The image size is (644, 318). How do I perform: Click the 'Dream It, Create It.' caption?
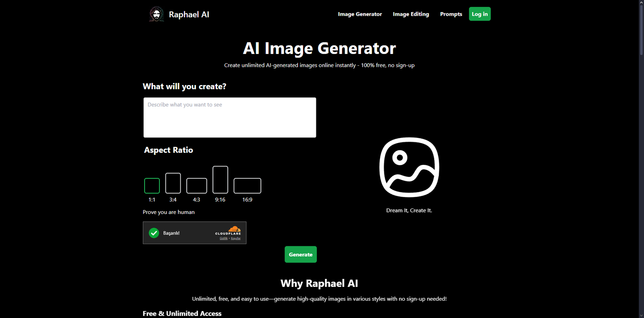[409, 210]
